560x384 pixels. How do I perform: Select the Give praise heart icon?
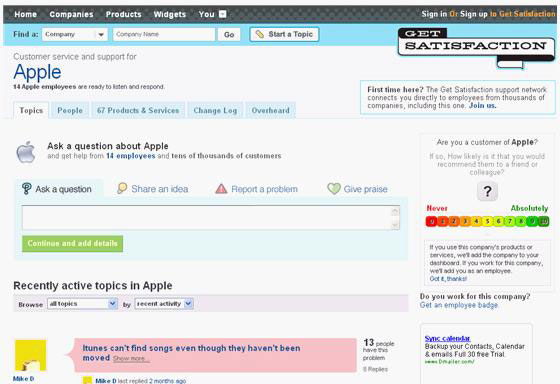(334, 189)
